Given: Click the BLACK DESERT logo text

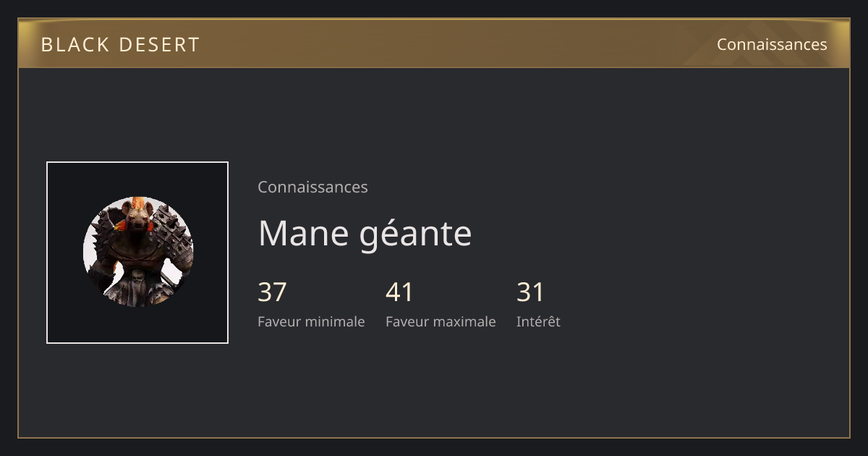Looking at the screenshot, I should point(120,45).
